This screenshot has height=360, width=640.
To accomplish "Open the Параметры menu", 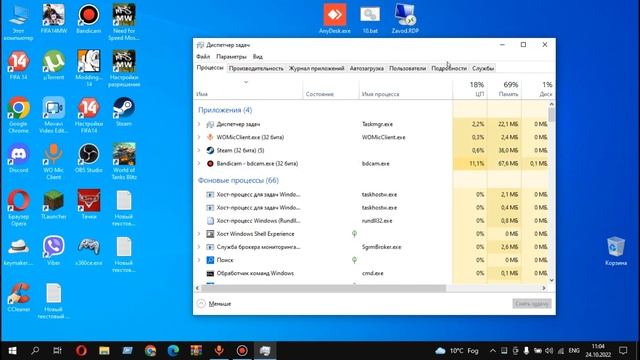I will 231,57.
